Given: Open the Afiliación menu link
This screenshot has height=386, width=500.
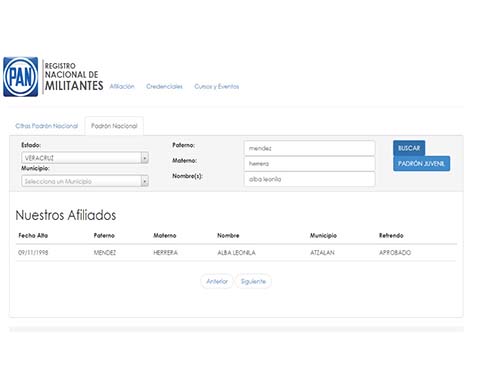Looking at the screenshot, I should pyautogui.click(x=122, y=86).
